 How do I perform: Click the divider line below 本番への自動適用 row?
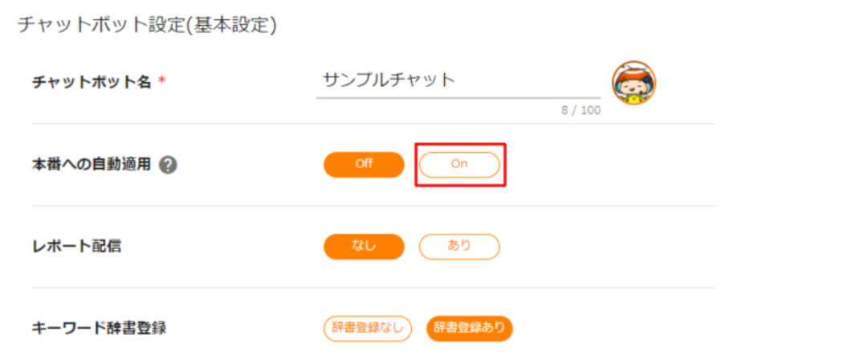pos(373,206)
